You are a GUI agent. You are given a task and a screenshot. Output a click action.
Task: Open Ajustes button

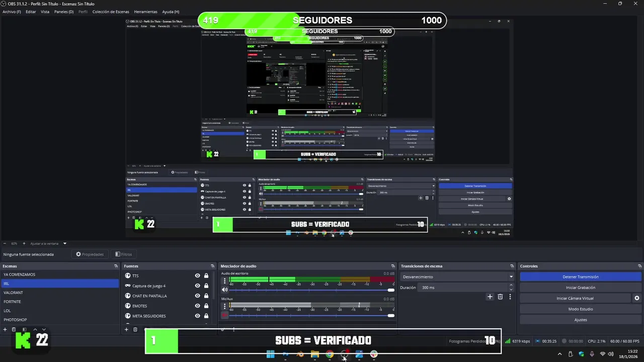point(581,320)
